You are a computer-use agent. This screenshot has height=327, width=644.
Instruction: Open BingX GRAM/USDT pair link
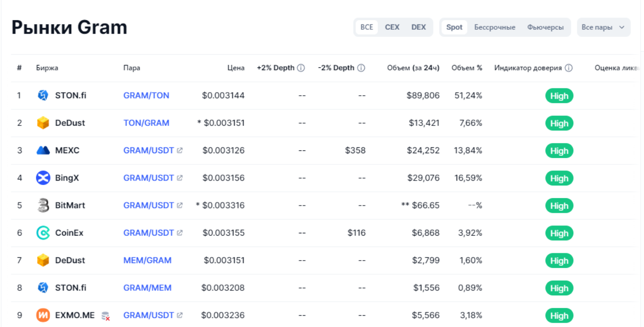149,178
